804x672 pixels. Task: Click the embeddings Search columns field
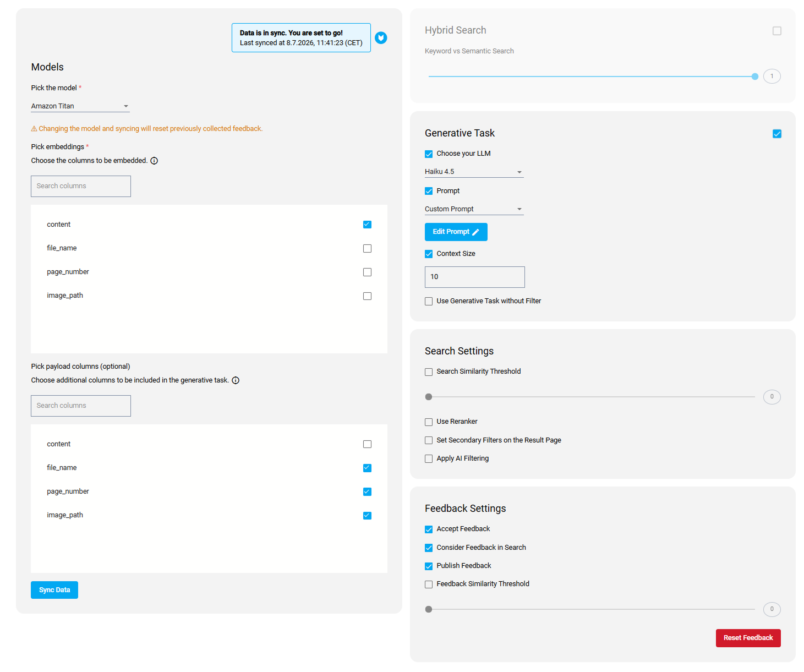pyautogui.click(x=81, y=186)
